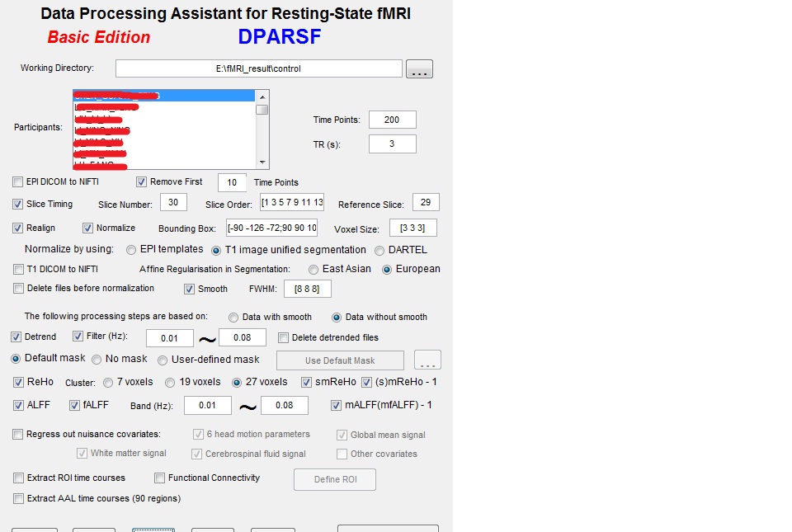Select DARTEL normalization option
The height and width of the screenshot is (532, 792).
point(379,251)
